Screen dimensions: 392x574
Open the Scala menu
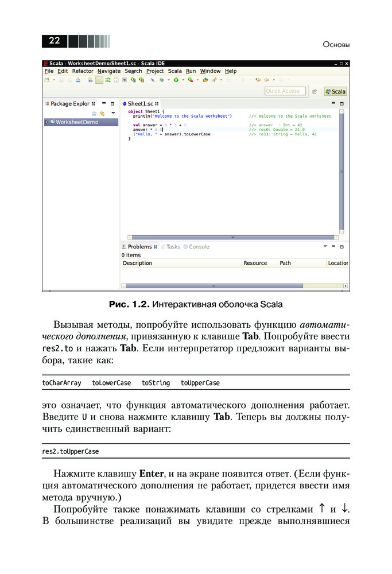pos(175,71)
